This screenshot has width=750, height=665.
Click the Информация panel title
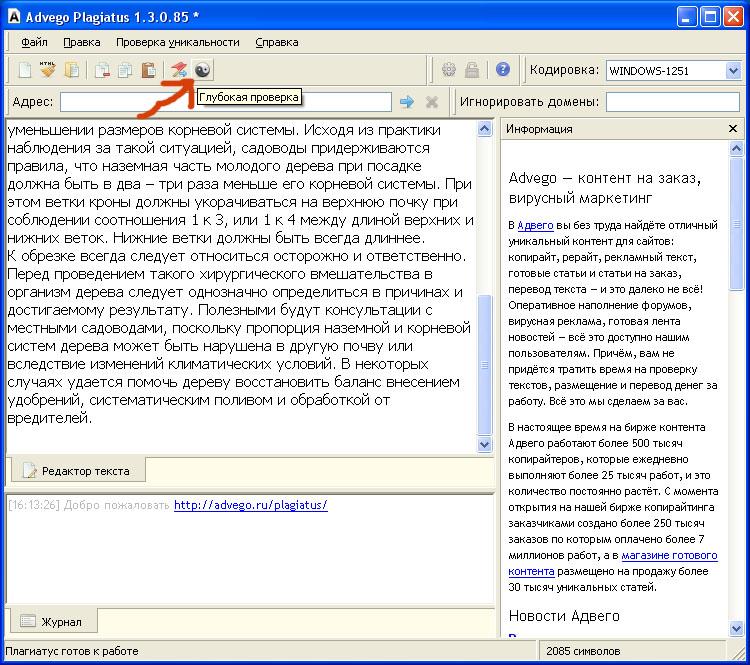pos(539,129)
